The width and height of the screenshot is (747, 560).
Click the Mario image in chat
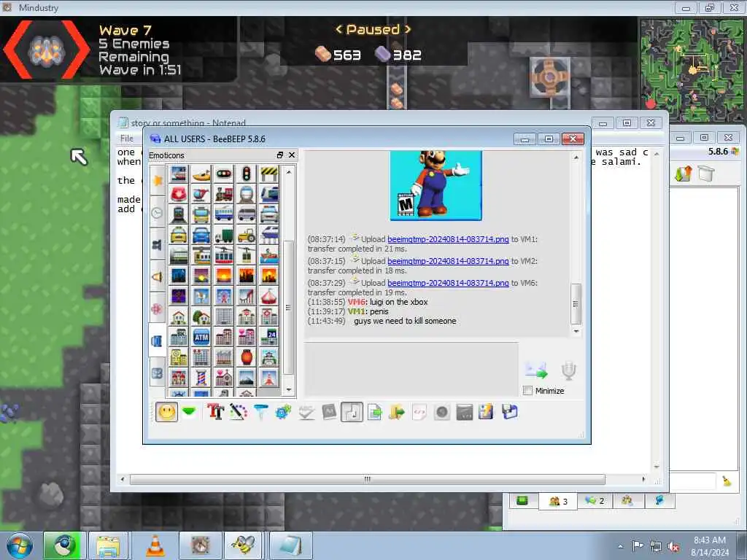pos(436,185)
